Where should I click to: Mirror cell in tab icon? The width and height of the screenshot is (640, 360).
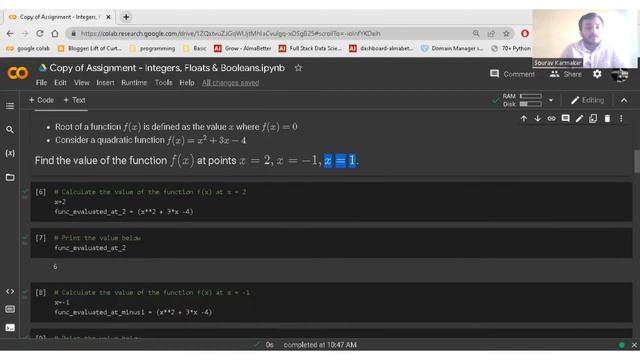click(x=593, y=119)
